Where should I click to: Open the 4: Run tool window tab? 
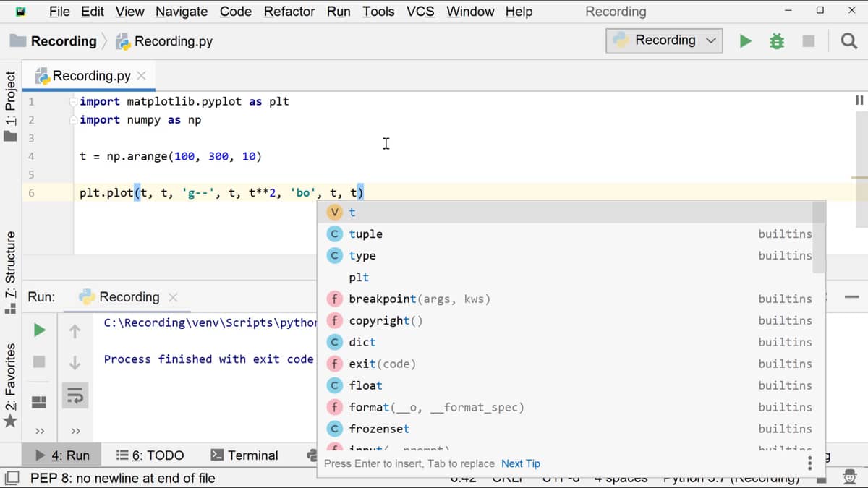[x=63, y=455]
